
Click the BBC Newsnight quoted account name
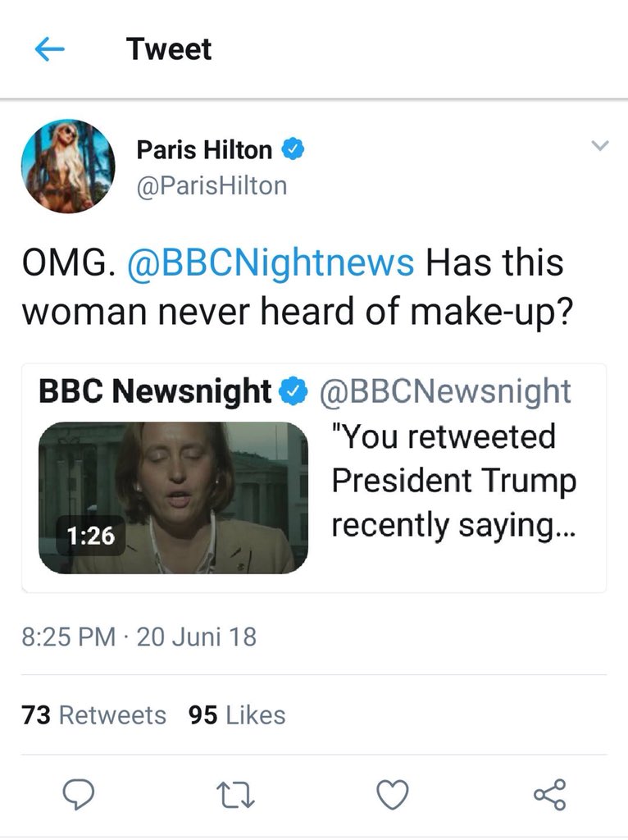(155, 392)
